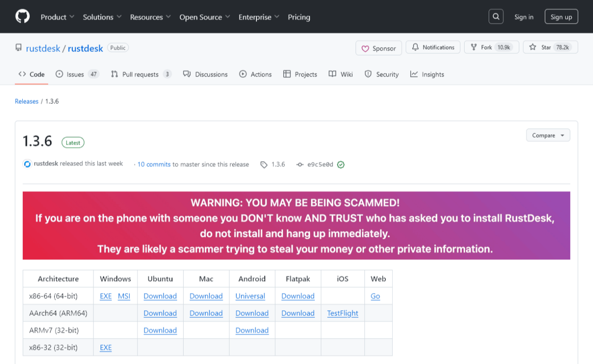Viewport: 593px width, 364px height.
Task: Open the Compare dropdown
Action: 548,135
